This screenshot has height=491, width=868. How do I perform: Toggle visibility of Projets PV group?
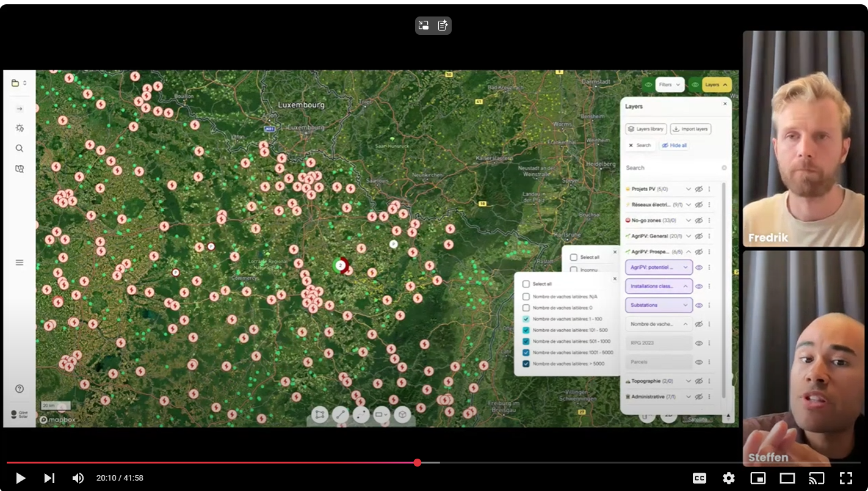[699, 189]
